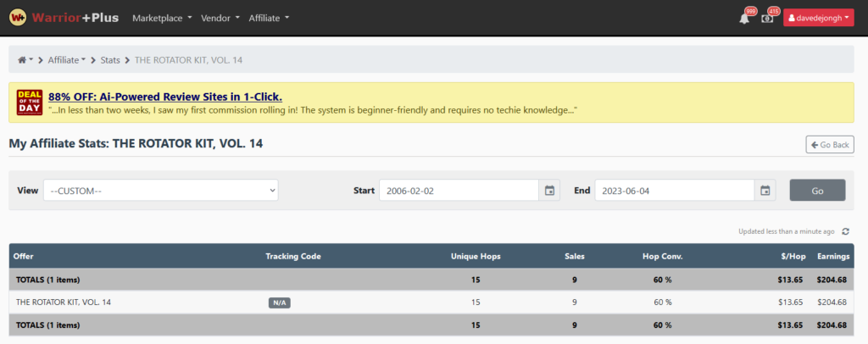Open the notifications bell icon
868x344 pixels.
click(x=744, y=19)
